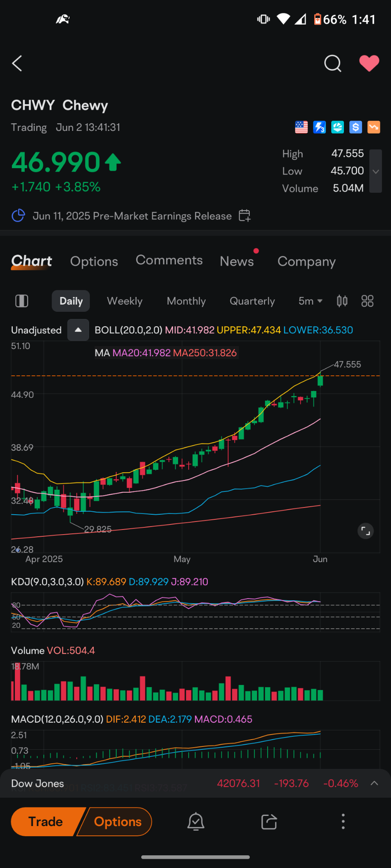Open the earnings release pie chart icon
Viewport: 391px width, 868px height.
pyautogui.click(x=18, y=216)
